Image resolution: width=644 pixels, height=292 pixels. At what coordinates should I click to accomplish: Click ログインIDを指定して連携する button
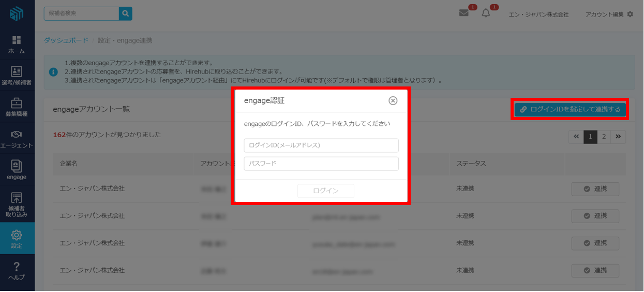tap(570, 109)
